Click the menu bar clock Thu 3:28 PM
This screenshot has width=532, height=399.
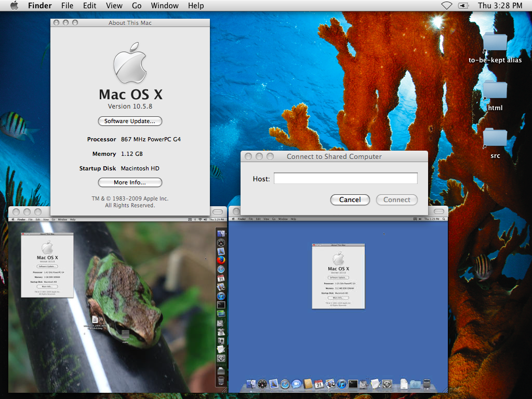(500, 5)
